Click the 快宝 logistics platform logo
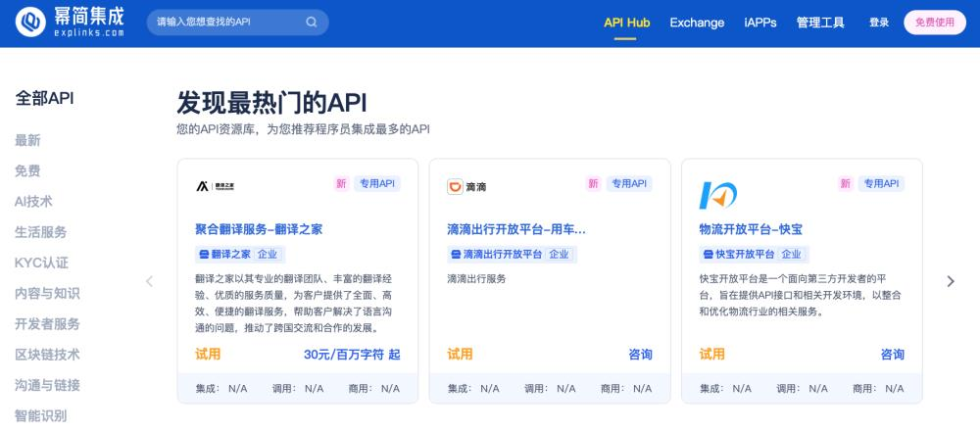The width and height of the screenshot is (980, 432). click(x=717, y=195)
